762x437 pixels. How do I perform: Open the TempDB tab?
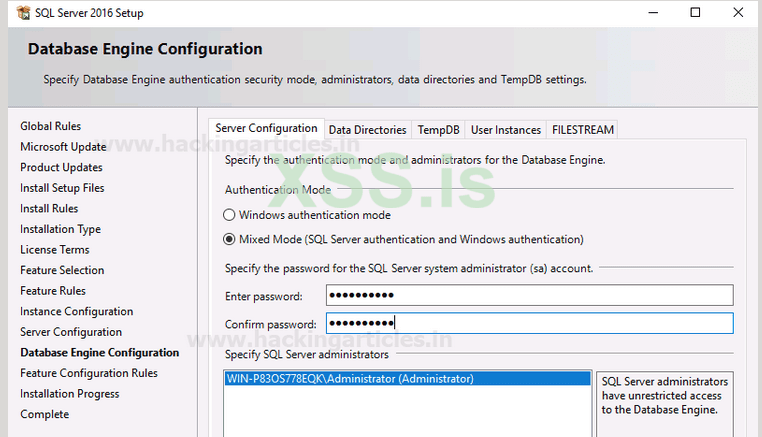(x=438, y=130)
